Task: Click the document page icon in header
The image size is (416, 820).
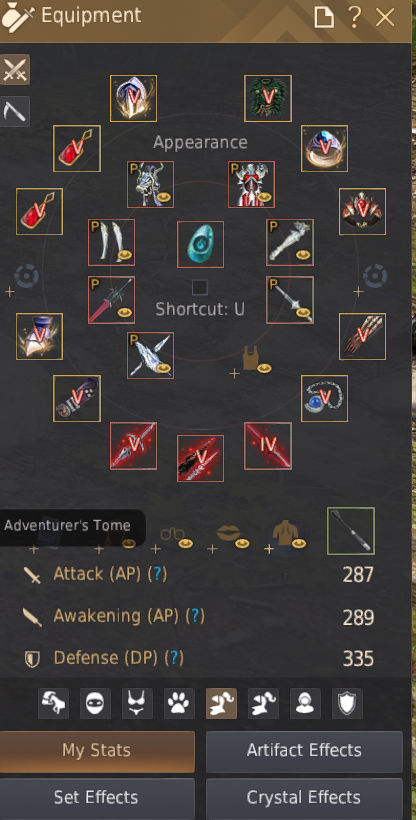Action: point(324,17)
